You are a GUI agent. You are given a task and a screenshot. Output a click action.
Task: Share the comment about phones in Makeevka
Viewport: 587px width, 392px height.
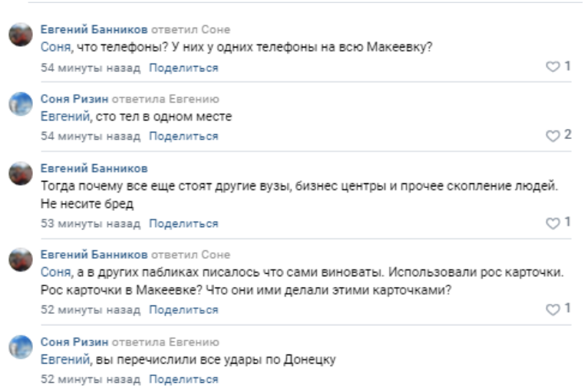(x=183, y=68)
